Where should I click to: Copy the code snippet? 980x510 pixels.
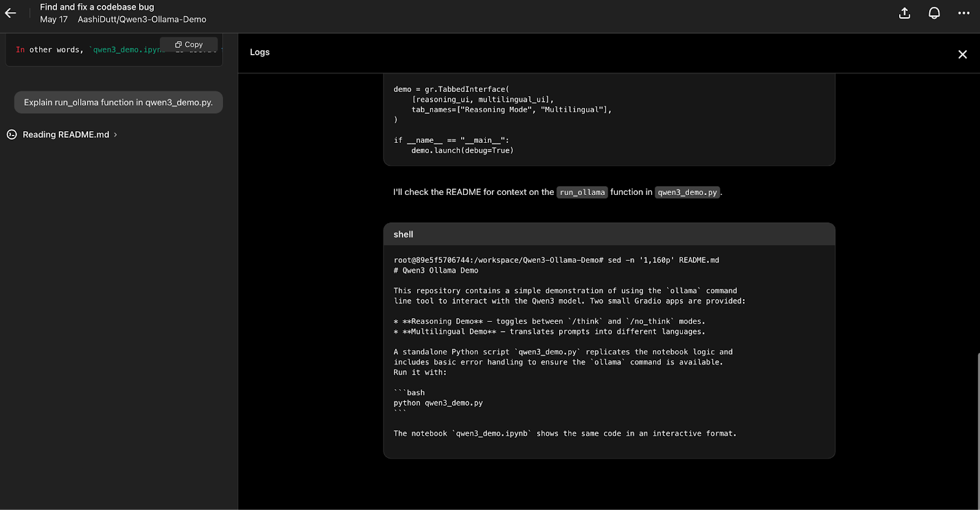[x=189, y=44]
